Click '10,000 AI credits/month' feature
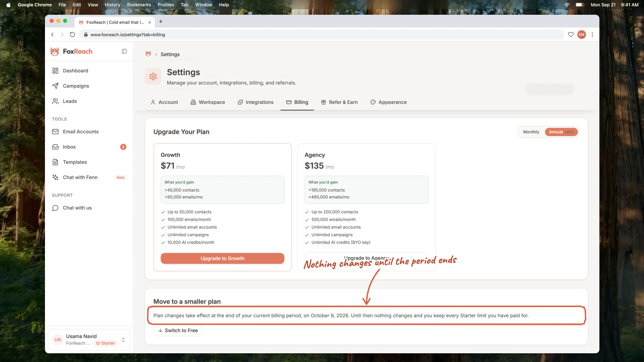This screenshot has width=644, height=362. [191, 242]
